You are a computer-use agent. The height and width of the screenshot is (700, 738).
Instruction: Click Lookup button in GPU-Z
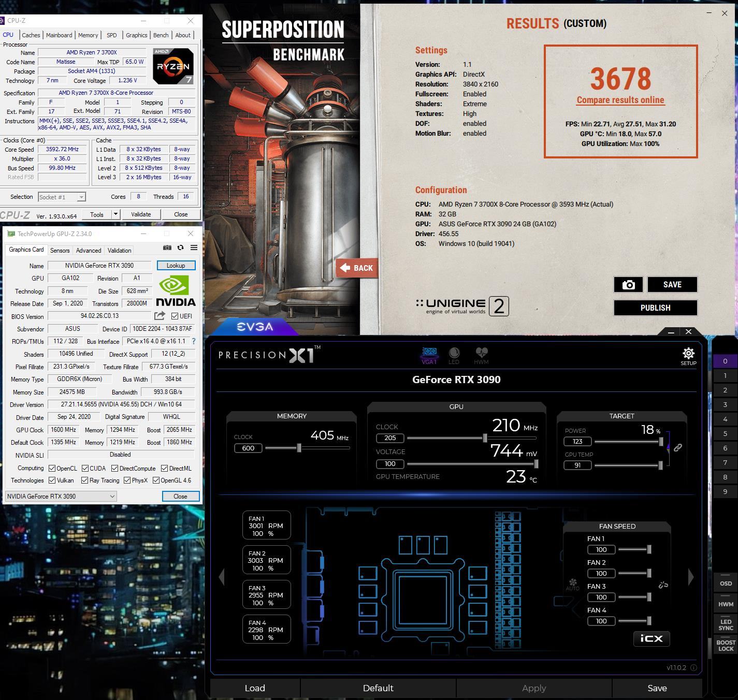[176, 265]
